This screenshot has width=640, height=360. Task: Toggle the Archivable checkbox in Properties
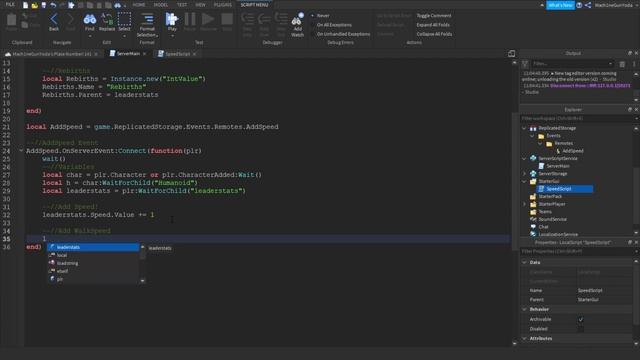coord(580,320)
